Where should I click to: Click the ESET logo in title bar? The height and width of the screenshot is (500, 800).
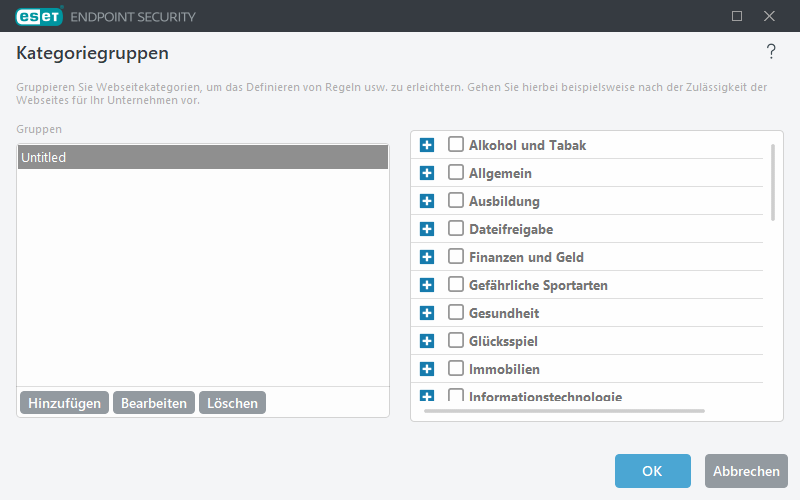[38, 16]
